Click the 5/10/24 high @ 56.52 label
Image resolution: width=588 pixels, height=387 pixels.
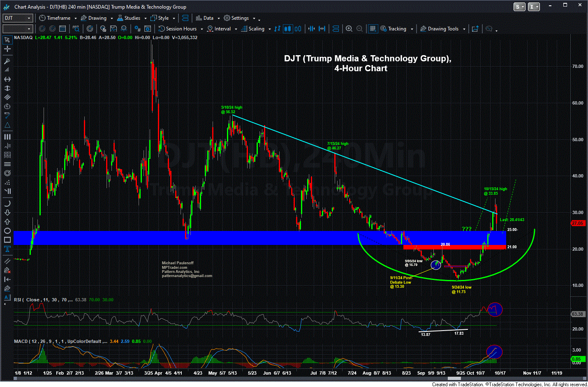click(231, 110)
